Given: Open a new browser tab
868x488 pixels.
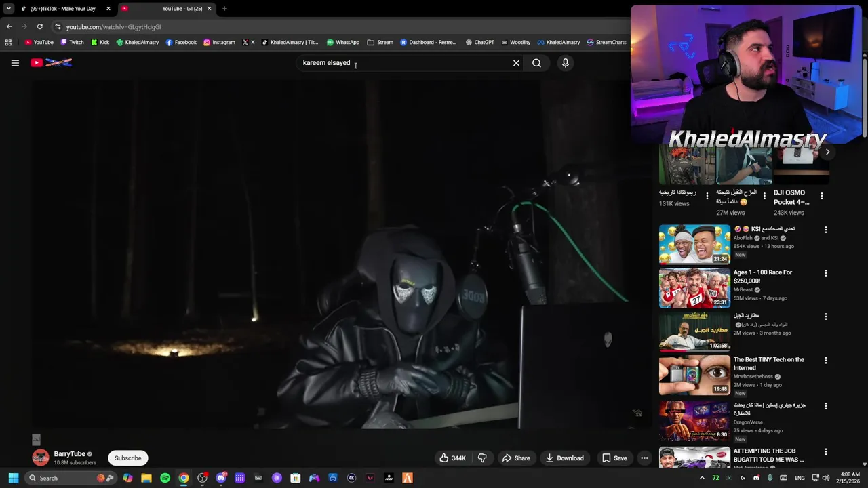Looking at the screenshot, I should pos(224,9).
